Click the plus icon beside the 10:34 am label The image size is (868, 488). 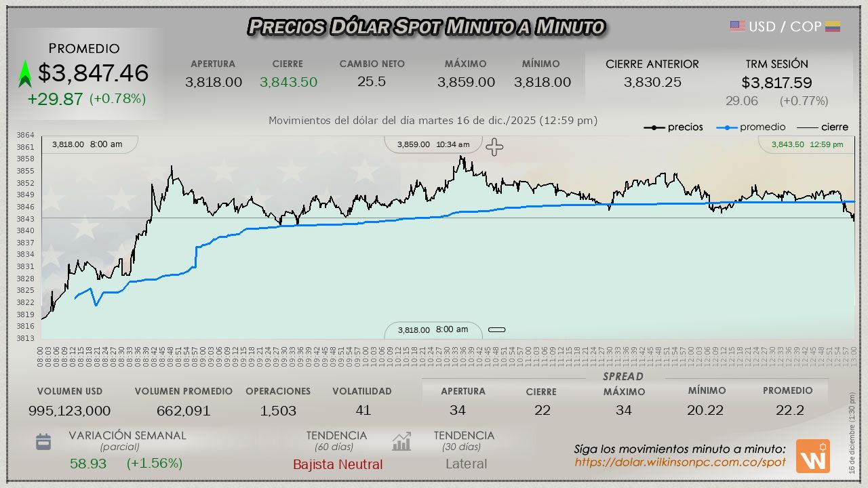coord(494,147)
